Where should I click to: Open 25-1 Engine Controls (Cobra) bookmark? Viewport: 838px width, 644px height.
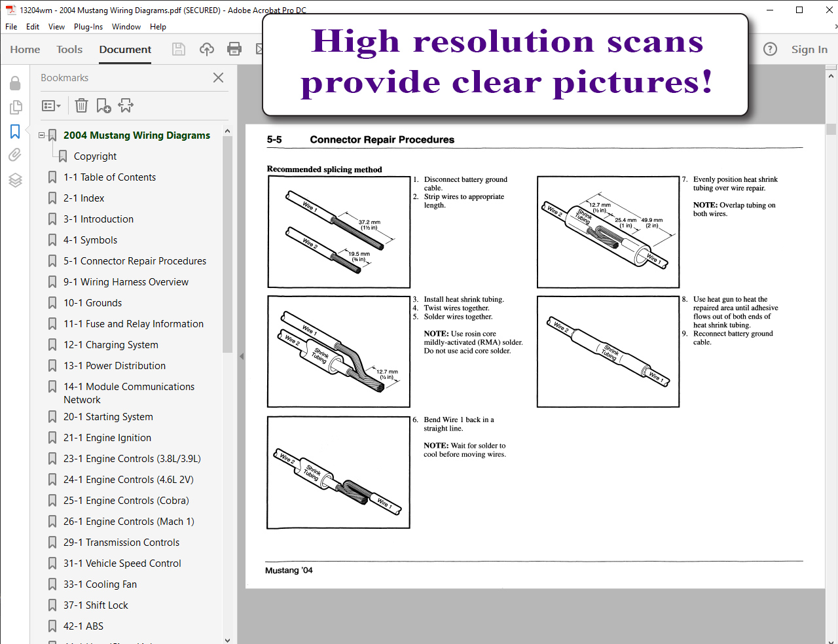click(126, 501)
